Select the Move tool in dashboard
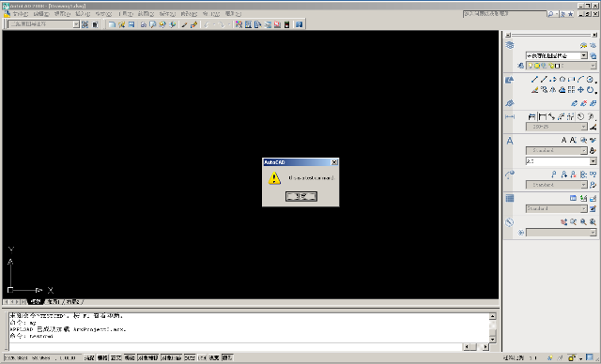Screen dimensions: 601x364 [x=580, y=89]
